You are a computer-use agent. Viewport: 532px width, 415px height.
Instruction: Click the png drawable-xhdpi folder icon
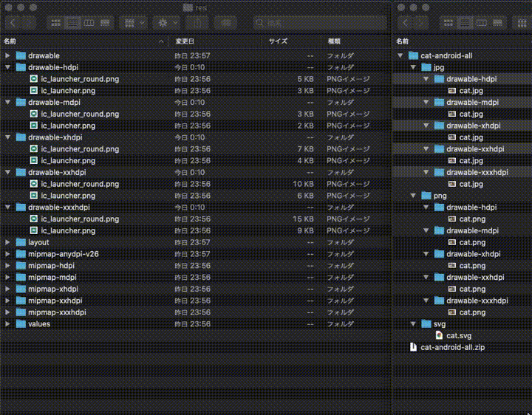pyautogui.click(x=440, y=254)
